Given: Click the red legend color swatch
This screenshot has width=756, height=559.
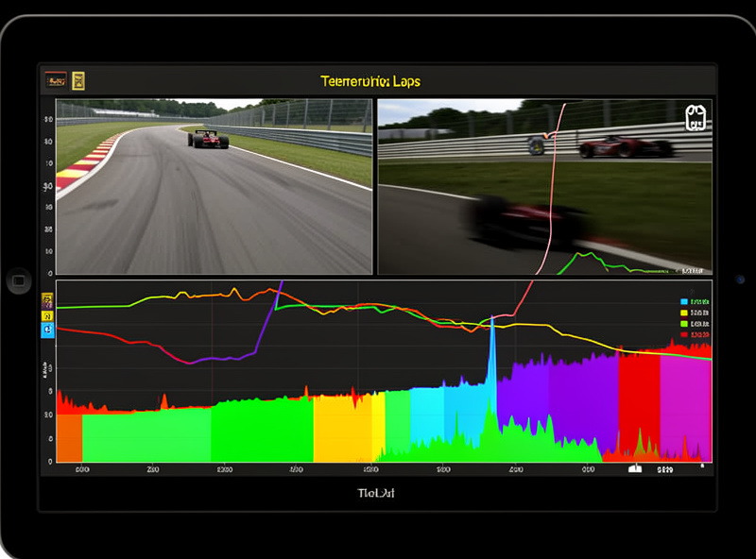Looking at the screenshot, I should 683,334.
